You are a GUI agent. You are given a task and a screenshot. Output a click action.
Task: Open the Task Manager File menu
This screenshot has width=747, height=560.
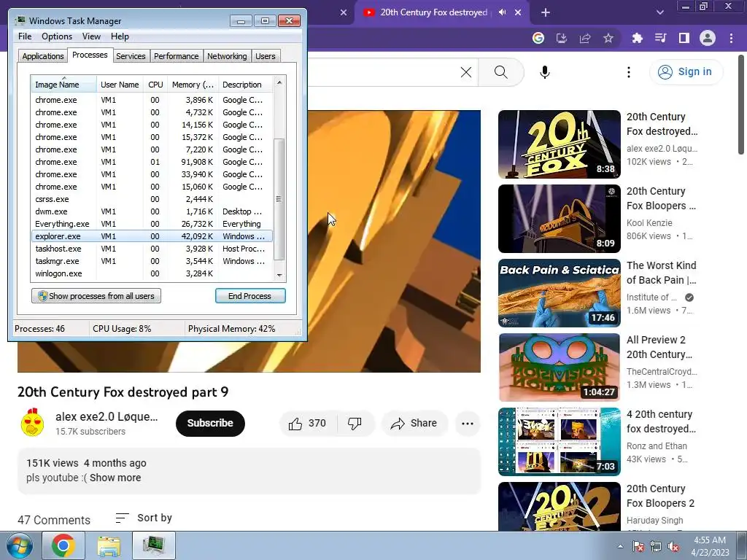click(x=25, y=36)
